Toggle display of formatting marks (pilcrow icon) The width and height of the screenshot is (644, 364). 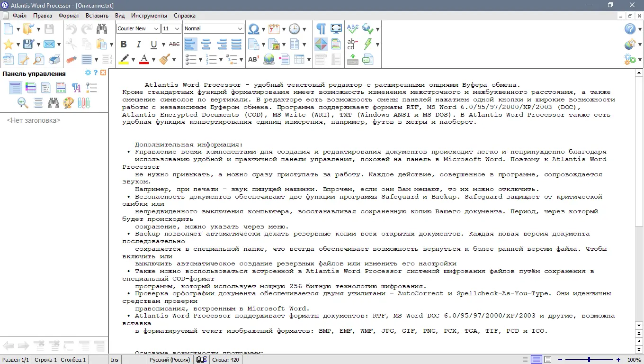pos(321,28)
